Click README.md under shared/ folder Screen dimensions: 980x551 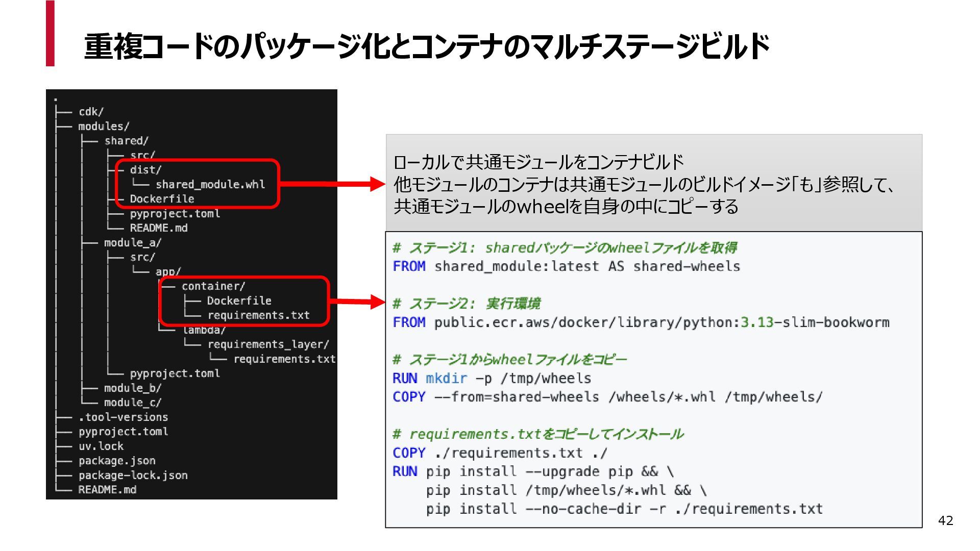click(159, 228)
